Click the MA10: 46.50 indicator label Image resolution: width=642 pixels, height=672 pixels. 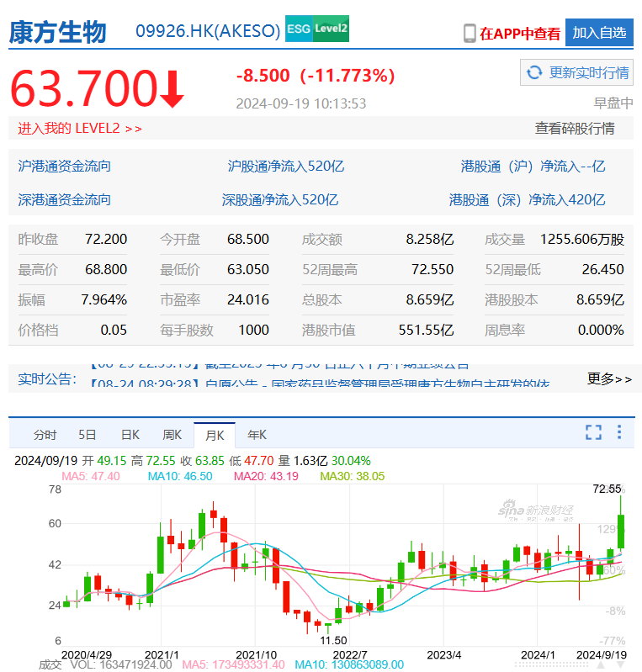click(180, 476)
